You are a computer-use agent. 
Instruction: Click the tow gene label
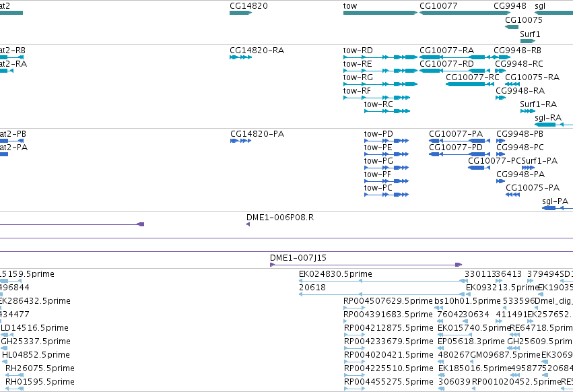pyautogui.click(x=349, y=6)
